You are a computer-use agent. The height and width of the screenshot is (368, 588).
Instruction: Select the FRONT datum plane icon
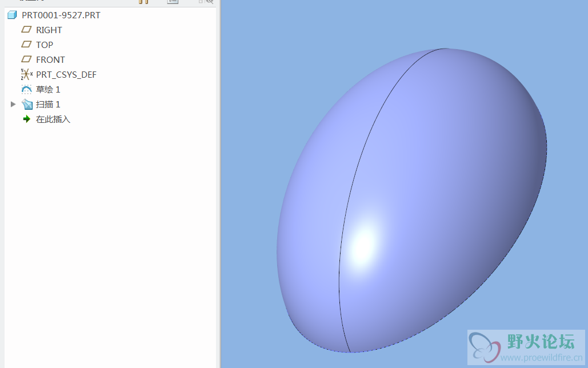click(26, 59)
